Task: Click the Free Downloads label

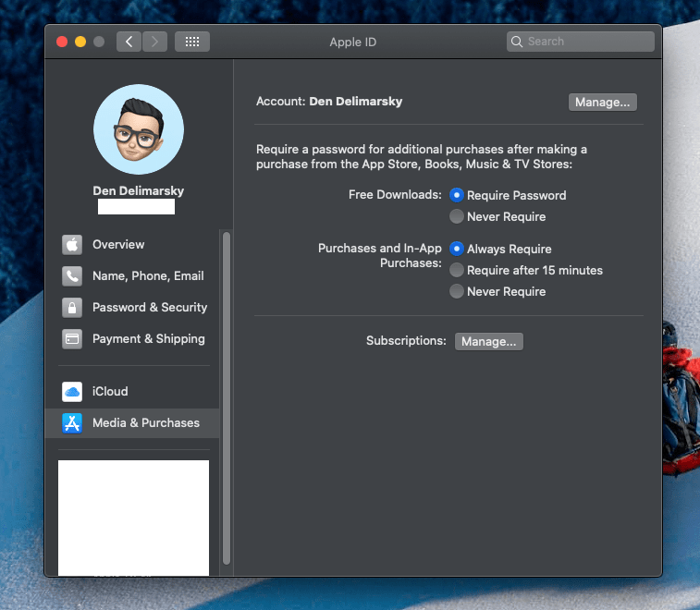Action: (395, 195)
